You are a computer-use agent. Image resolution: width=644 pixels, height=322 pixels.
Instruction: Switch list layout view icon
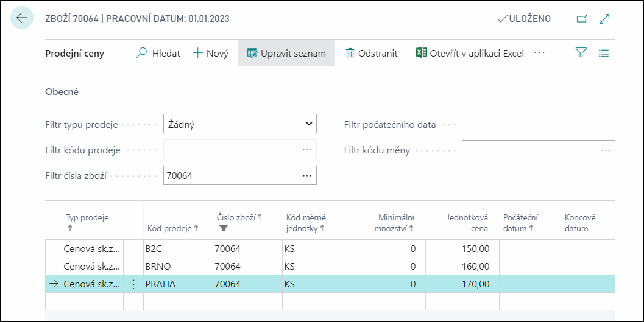[604, 53]
